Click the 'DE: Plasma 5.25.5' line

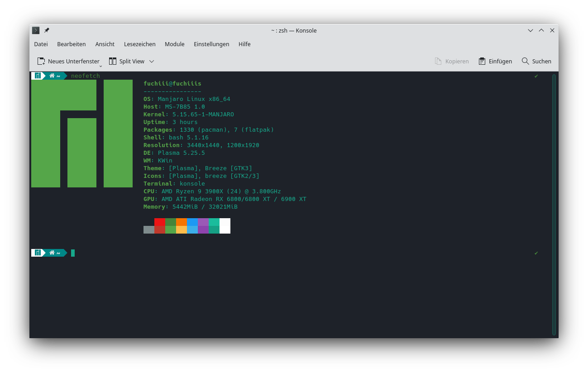(174, 153)
